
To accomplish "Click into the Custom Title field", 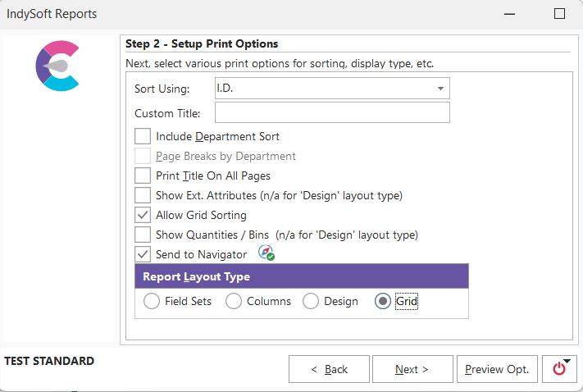I will coord(332,113).
